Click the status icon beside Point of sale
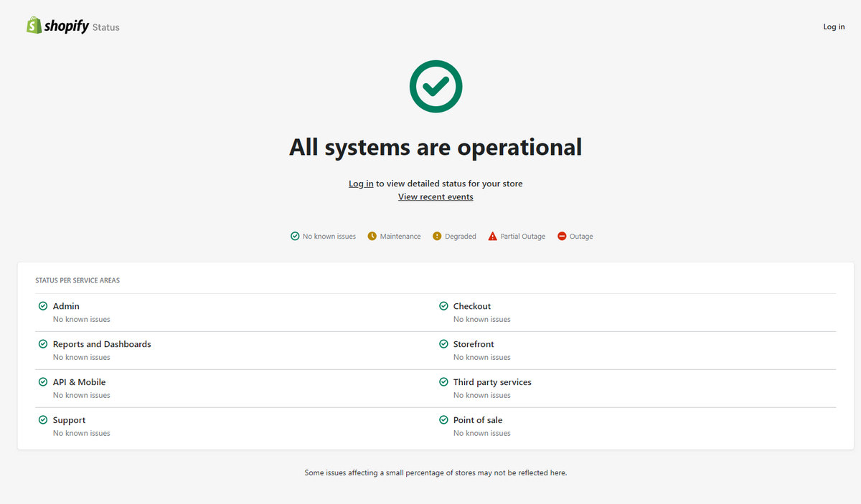861x504 pixels. point(443,419)
